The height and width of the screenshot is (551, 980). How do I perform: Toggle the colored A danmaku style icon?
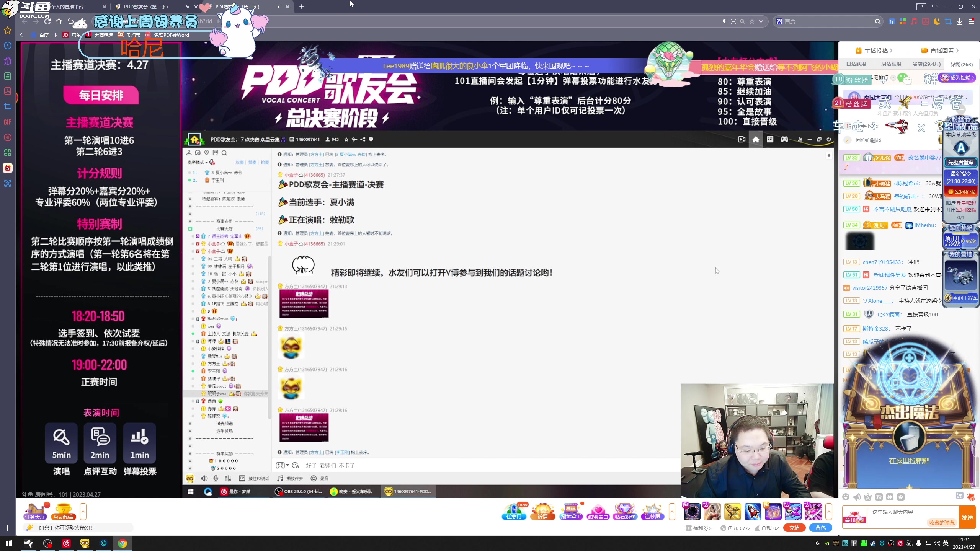868,497
